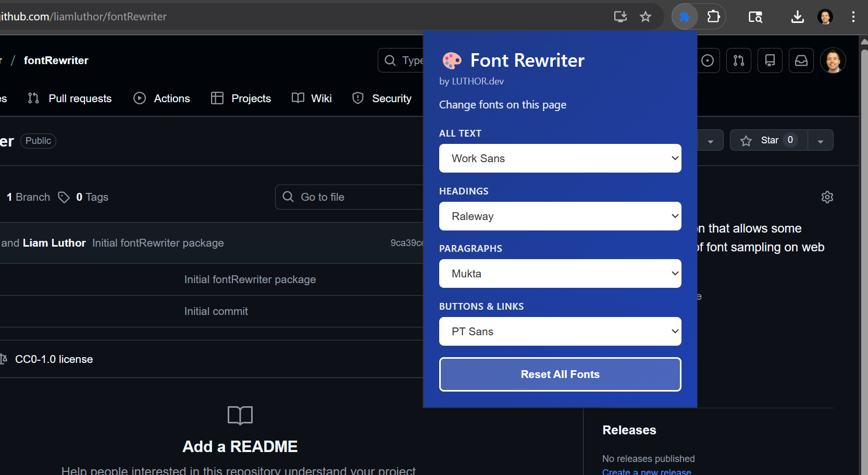Click the install app icon in address bar

tap(620, 17)
